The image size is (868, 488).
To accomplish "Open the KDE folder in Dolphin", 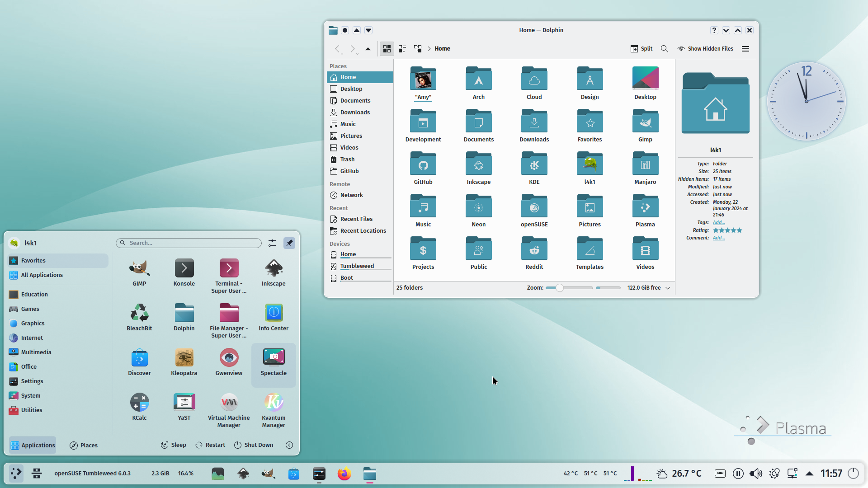I will (x=534, y=169).
